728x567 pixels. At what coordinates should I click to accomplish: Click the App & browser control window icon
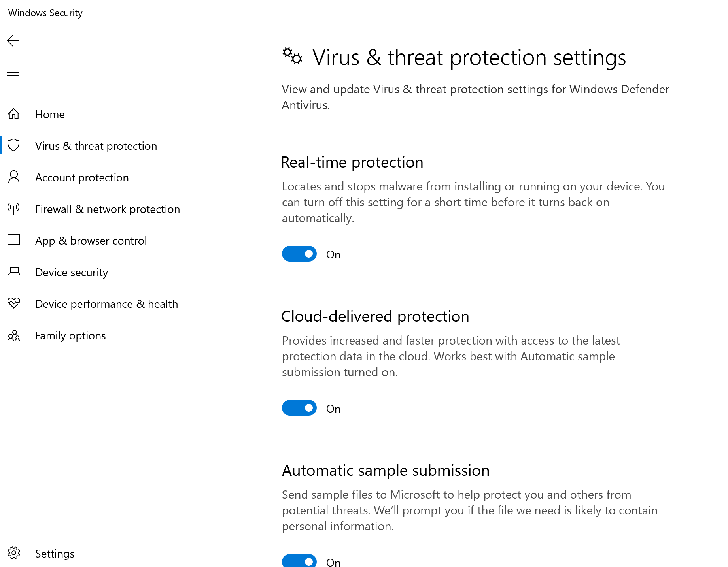point(14,240)
